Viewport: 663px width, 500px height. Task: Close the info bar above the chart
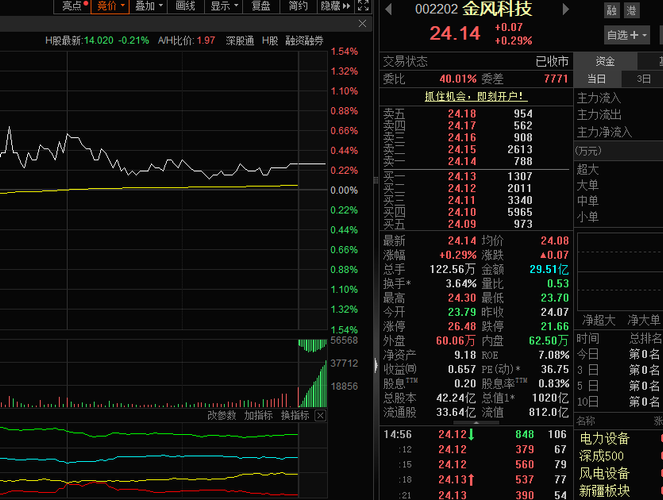362,24
